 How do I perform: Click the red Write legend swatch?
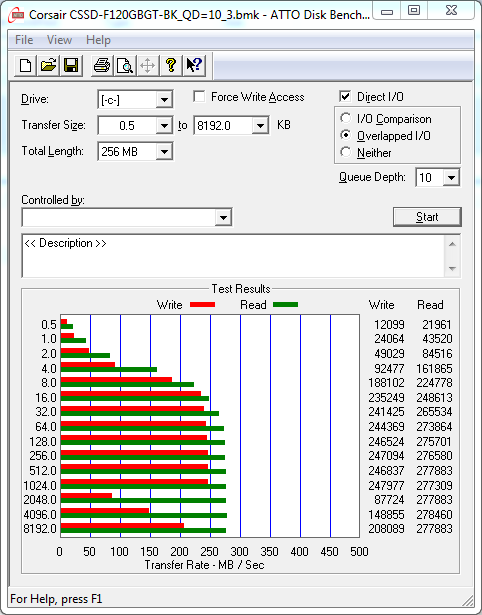pos(202,304)
